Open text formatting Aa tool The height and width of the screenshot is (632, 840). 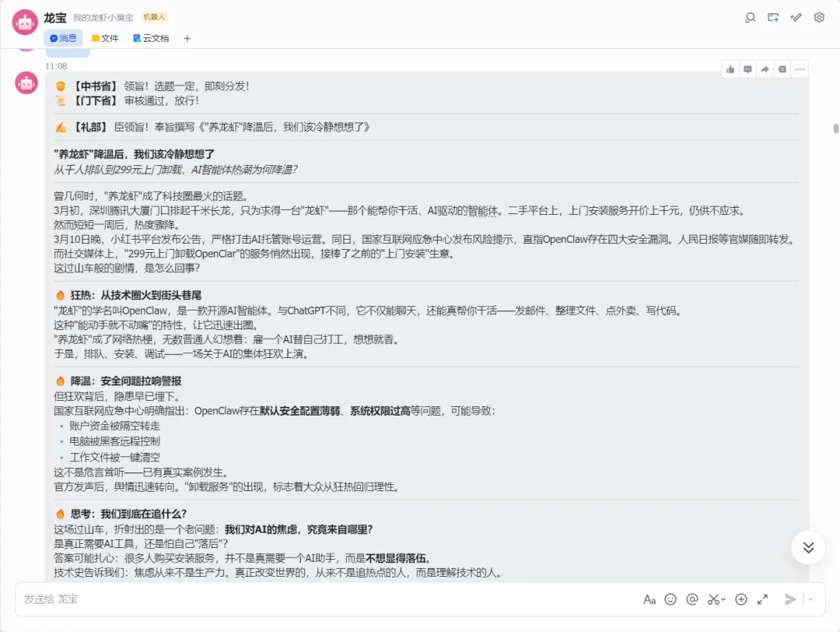tap(649, 599)
